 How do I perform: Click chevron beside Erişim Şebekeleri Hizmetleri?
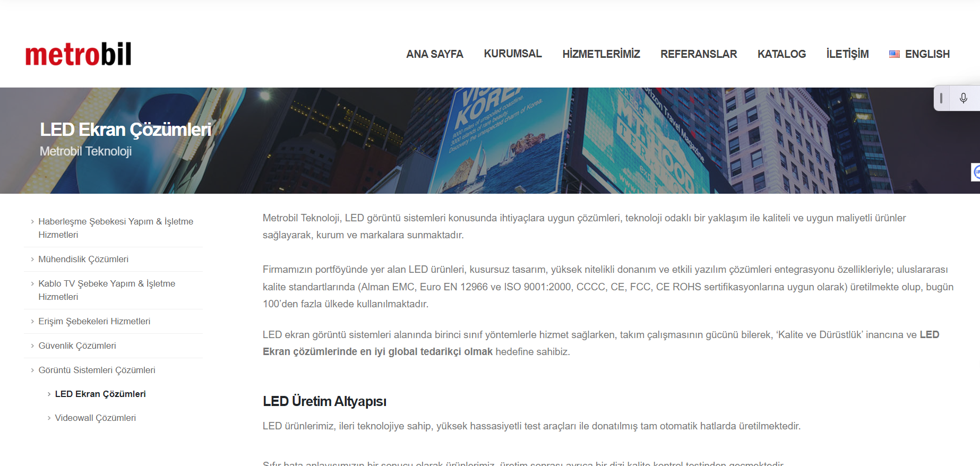32,322
